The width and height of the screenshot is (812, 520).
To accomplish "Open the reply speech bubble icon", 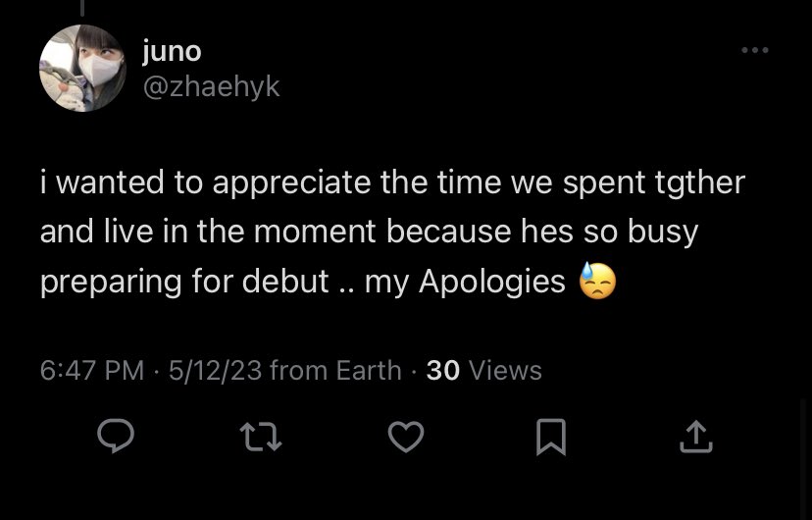I will coord(116,436).
